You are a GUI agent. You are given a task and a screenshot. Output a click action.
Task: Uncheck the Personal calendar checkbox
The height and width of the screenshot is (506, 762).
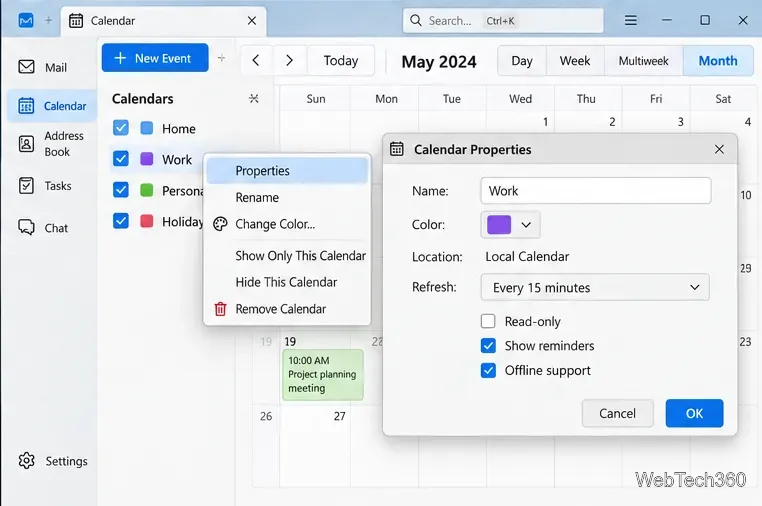(121, 190)
